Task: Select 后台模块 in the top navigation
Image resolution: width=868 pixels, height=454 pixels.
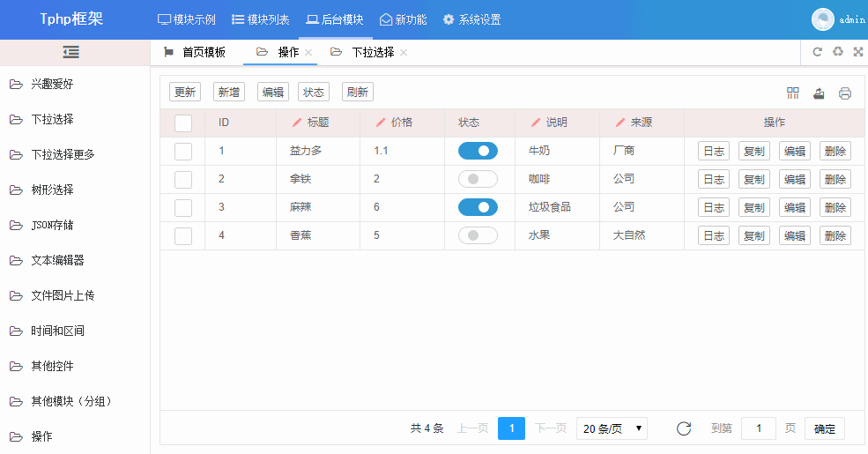Action: point(335,20)
